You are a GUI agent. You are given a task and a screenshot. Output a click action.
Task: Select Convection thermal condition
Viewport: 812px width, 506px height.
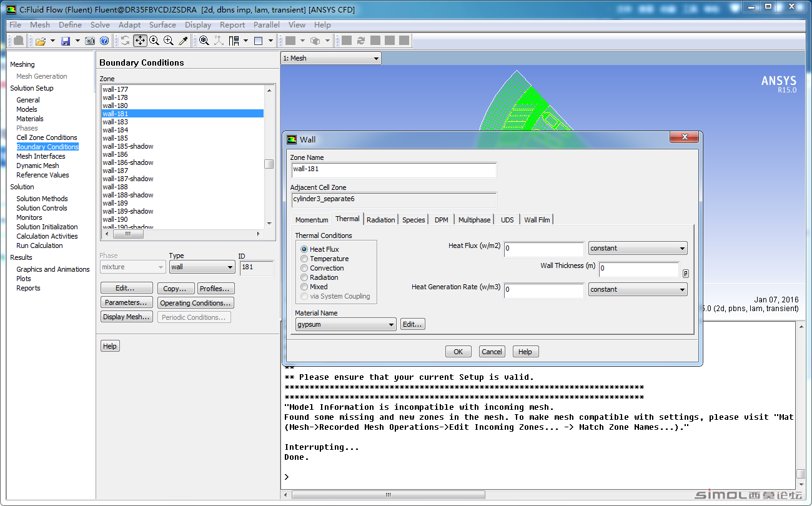pyautogui.click(x=305, y=268)
